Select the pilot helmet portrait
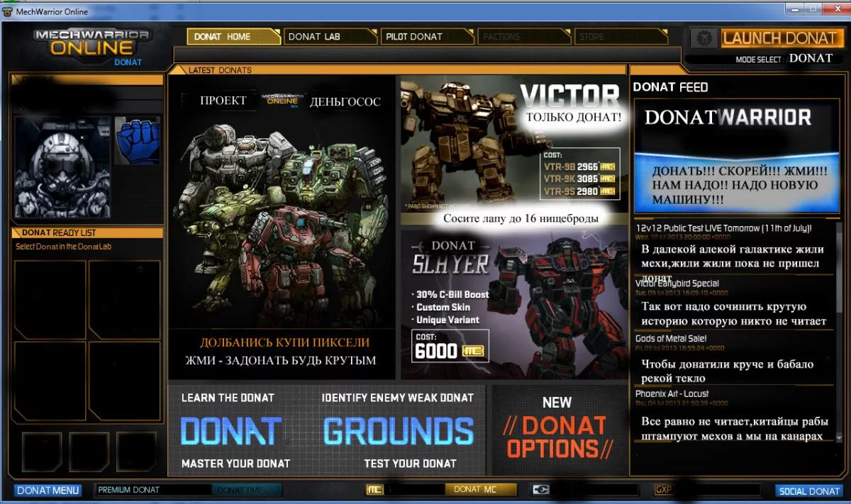The width and height of the screenshot is (851, 504). point(62,167)
